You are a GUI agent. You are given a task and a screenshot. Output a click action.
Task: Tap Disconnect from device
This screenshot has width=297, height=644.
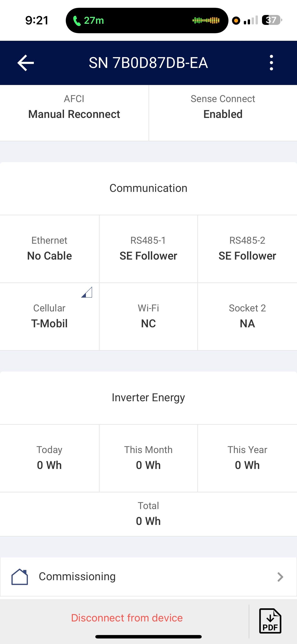coord(127,618)
